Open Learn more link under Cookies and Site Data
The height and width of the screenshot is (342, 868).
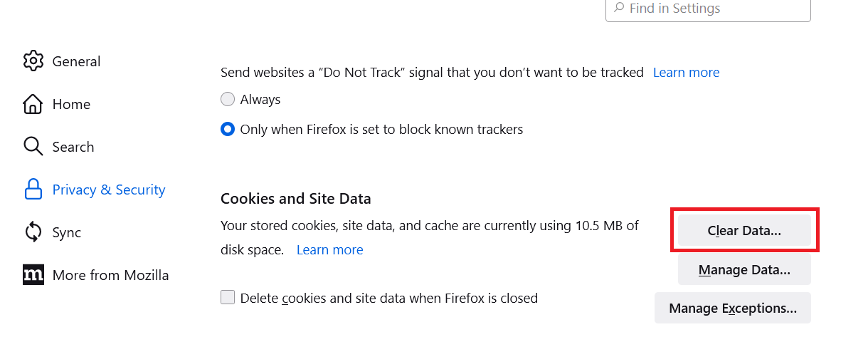[x=329, y=250]
